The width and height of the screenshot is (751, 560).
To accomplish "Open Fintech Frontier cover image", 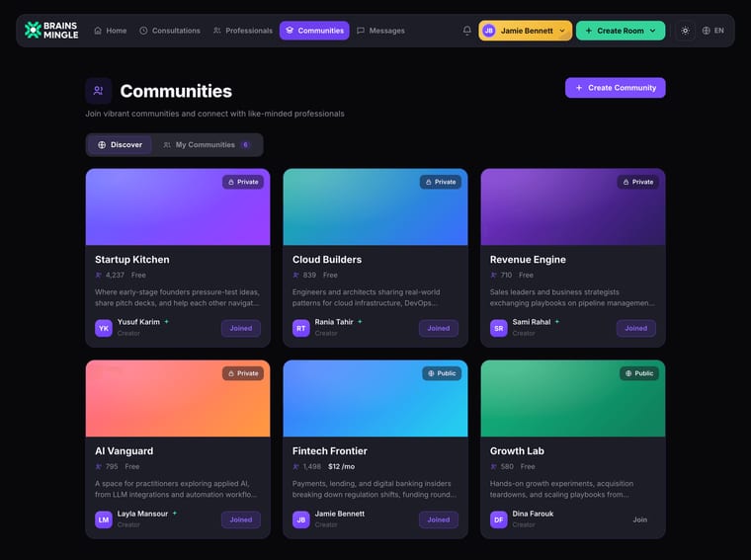I will 375,398.
